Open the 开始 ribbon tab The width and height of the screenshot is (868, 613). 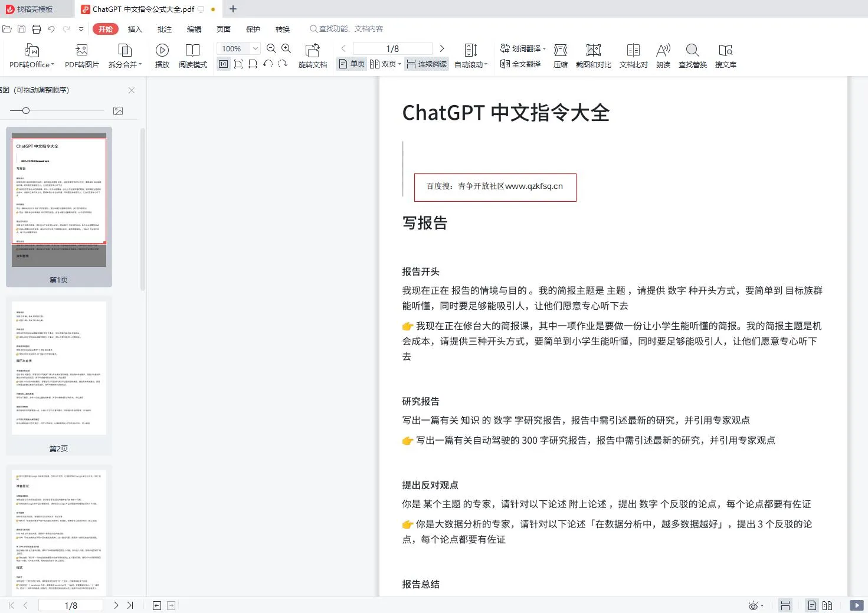[x=106, y=29]
